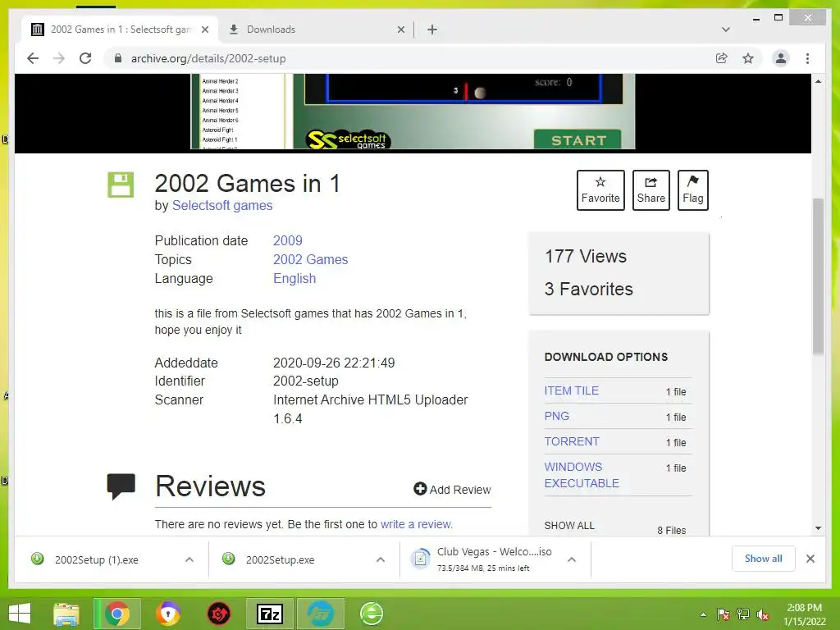Click the shield-style browser icon in the taskbar
Image resolution: width=840 pixels, height=630 pixels.
[168, 614]
